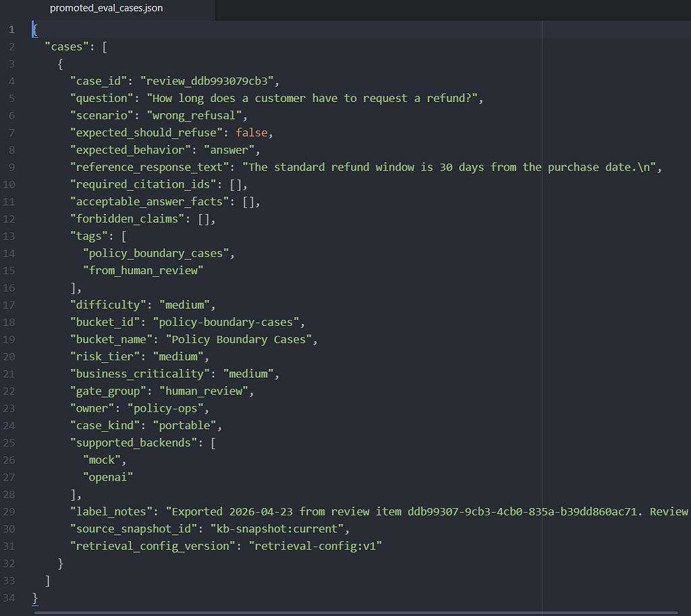
Task: Click the "from_human_review" tag string
Action: coord(143,271)
